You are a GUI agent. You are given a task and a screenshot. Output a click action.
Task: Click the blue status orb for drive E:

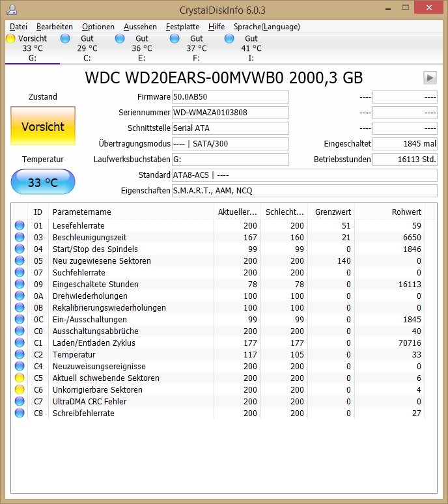(120, 38)
